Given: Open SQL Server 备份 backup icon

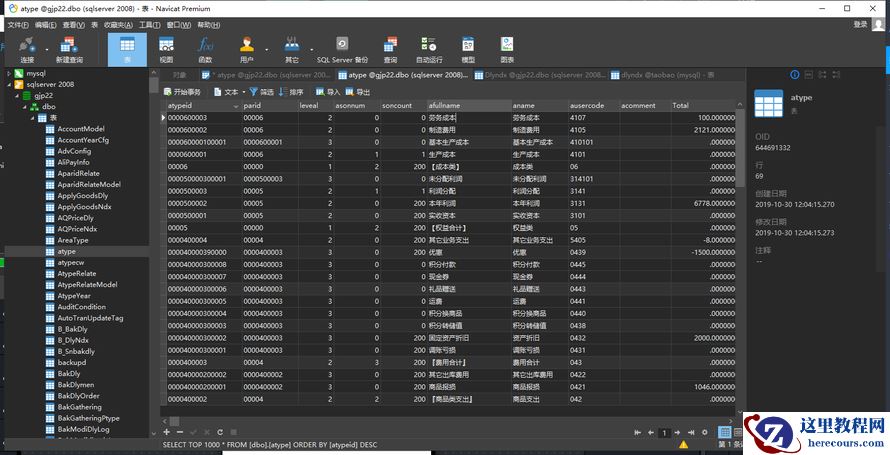Looking at the screenshot, I should [x=342, y=48].
